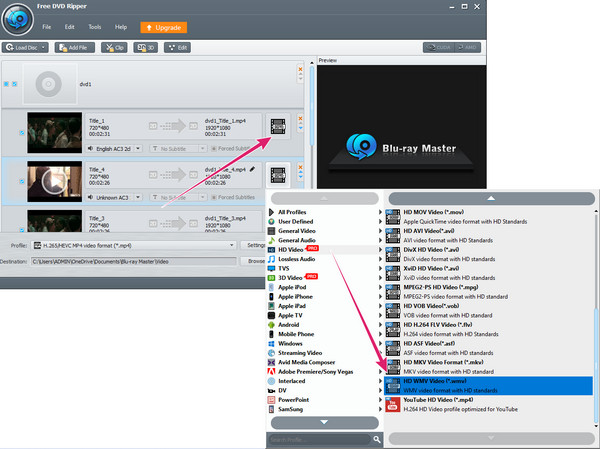The height and width of the screenshot is (449, 600).
Task: Remove Title_4 with the orange X
Action: tap(300, 167)
